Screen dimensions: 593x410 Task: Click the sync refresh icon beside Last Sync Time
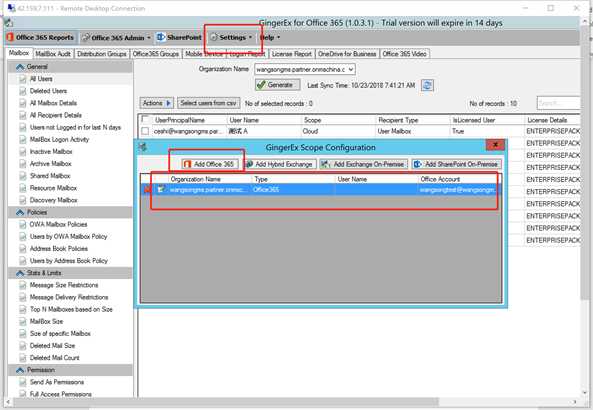pyautogui.click(x=427, y=85)
